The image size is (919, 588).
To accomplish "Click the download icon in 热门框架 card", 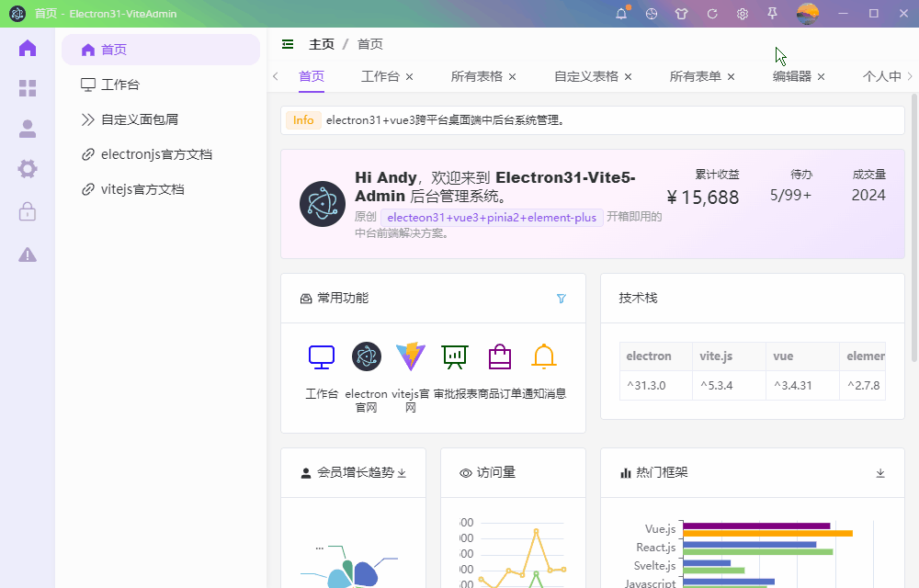I will [x=880, y=473].
